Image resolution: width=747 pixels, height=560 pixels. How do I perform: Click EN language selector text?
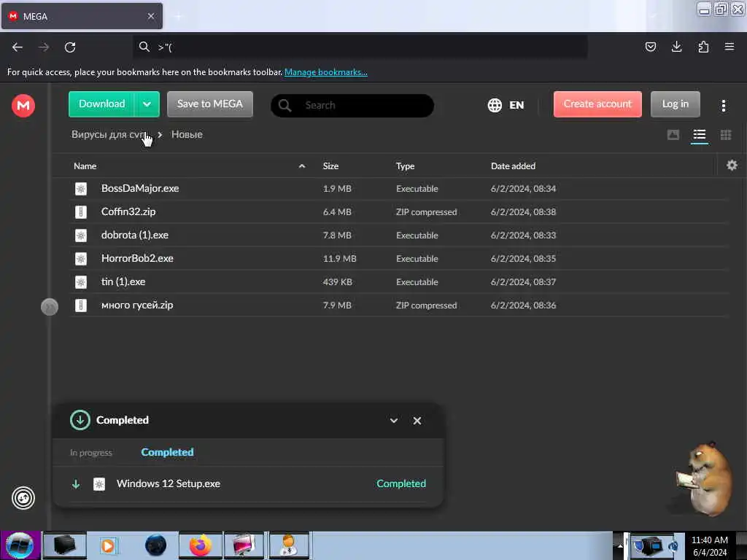tap(516, 105)
